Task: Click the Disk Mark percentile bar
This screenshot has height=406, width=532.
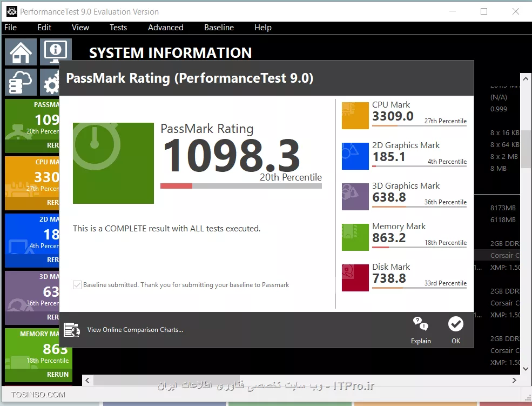Action: coord(419,288)
